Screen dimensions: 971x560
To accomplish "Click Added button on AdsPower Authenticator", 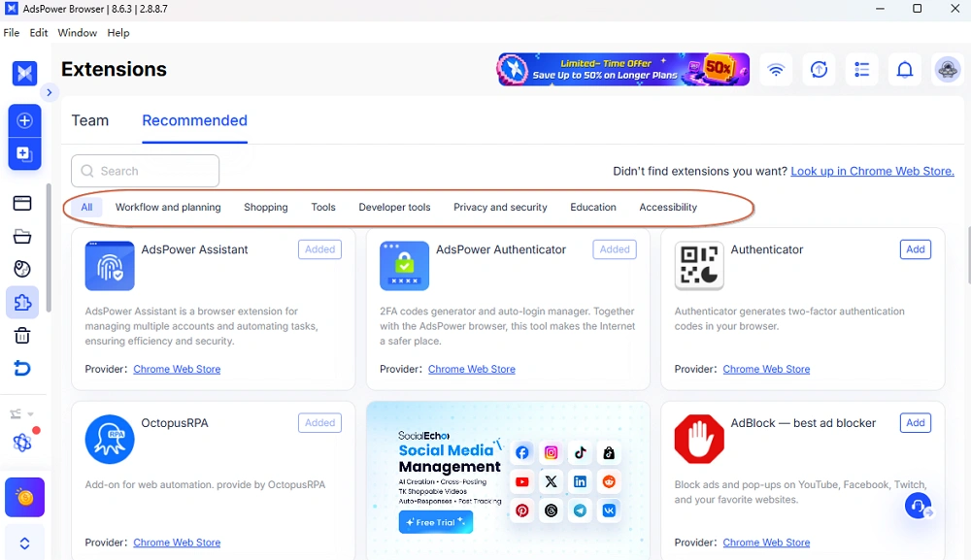I will 615,249.
